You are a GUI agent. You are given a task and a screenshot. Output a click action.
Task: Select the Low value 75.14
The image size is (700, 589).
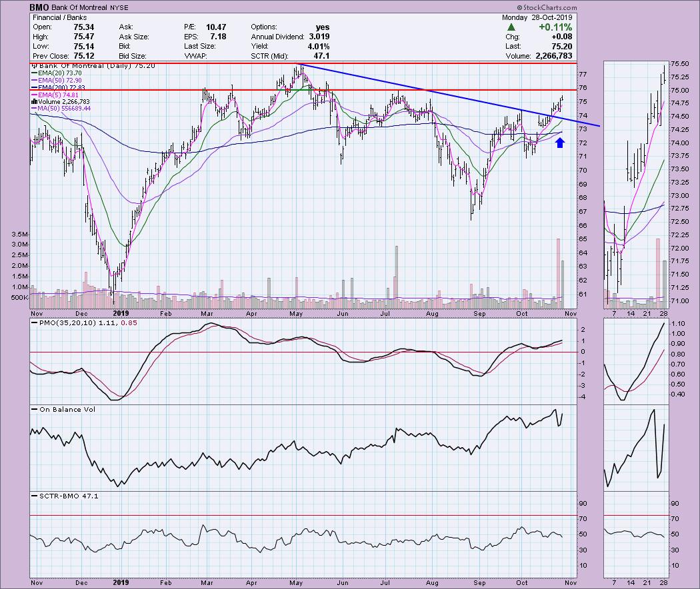point(83,46)
